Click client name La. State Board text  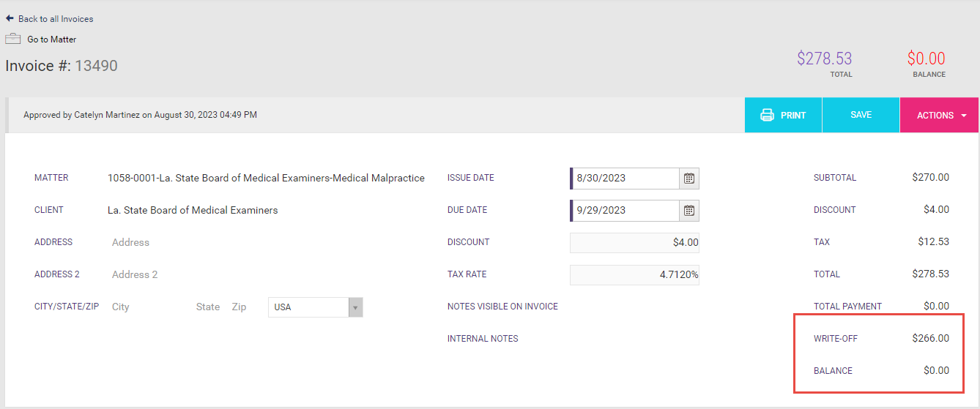193,210
